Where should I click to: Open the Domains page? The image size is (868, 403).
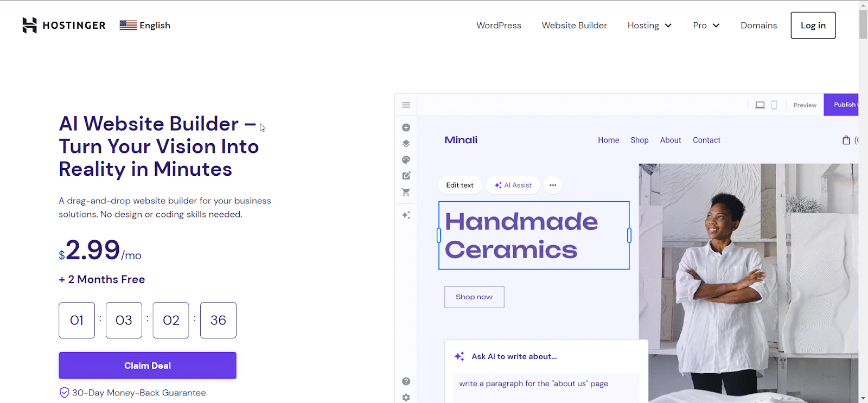pos(758,25)
